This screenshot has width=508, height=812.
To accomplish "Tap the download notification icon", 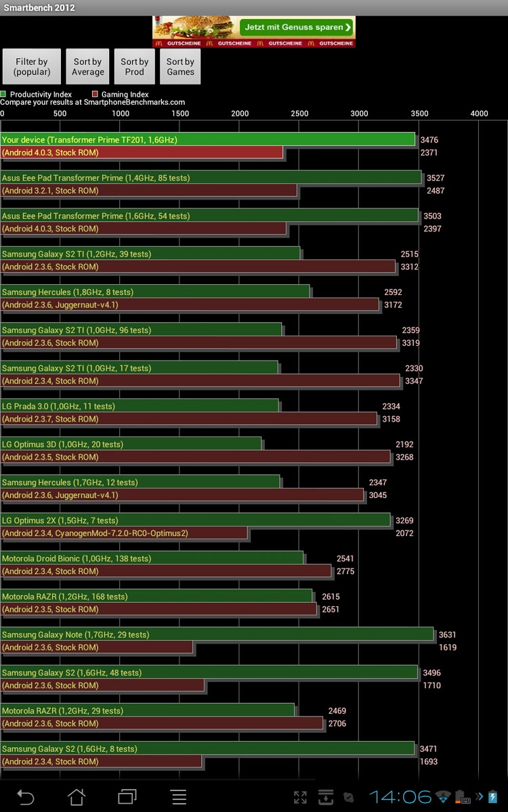I will [325, 797].
